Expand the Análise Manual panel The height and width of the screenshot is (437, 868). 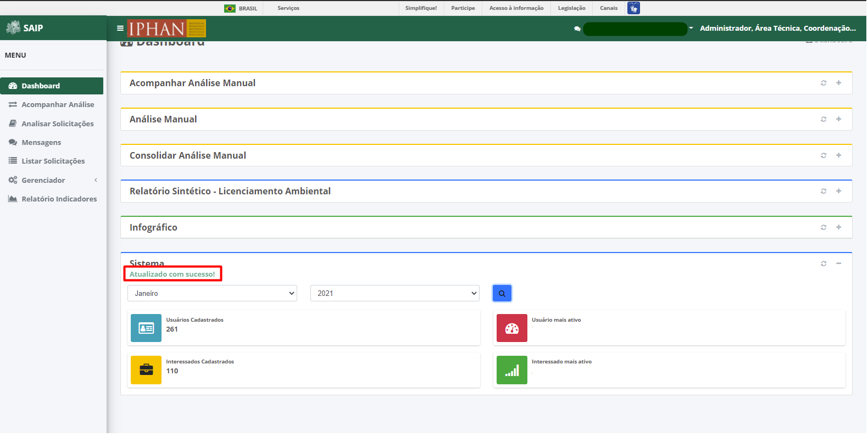[840, 120]
